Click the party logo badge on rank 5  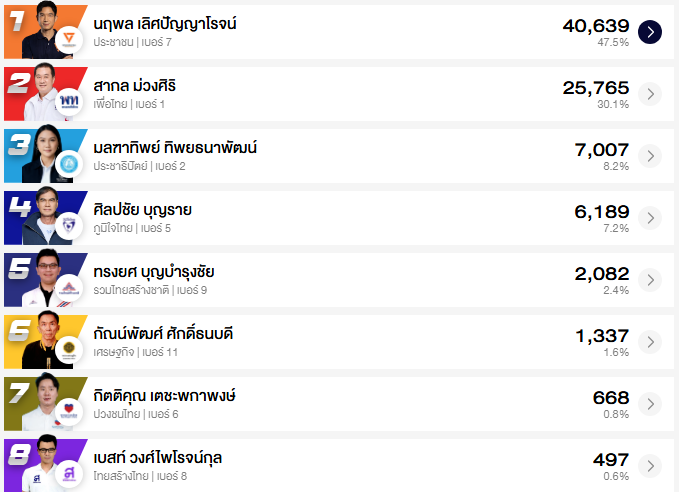pyautogui.click(x=69, y=288)
